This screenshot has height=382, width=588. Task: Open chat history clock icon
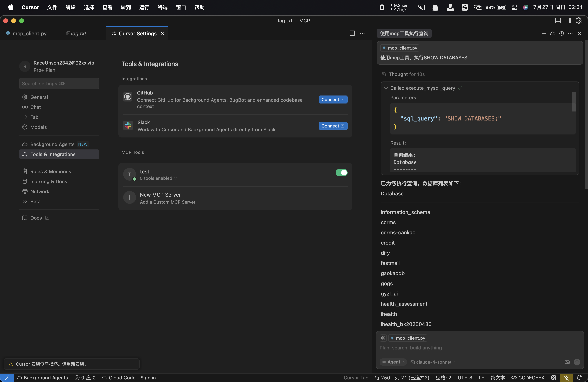pos(561,33)
